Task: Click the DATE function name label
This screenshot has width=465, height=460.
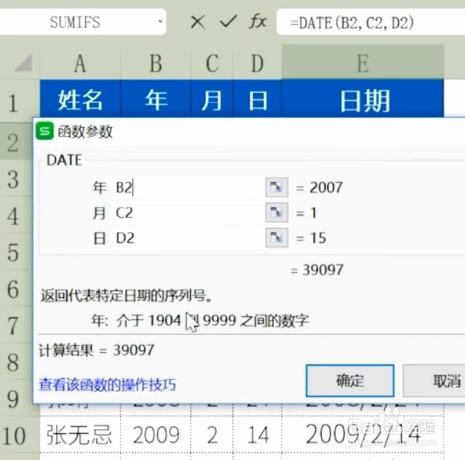Action: click(x=64, y=160)
